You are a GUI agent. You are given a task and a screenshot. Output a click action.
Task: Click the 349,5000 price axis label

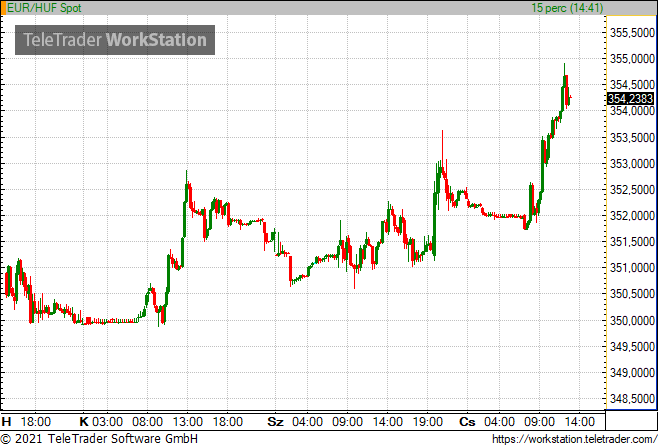(632, 346)
